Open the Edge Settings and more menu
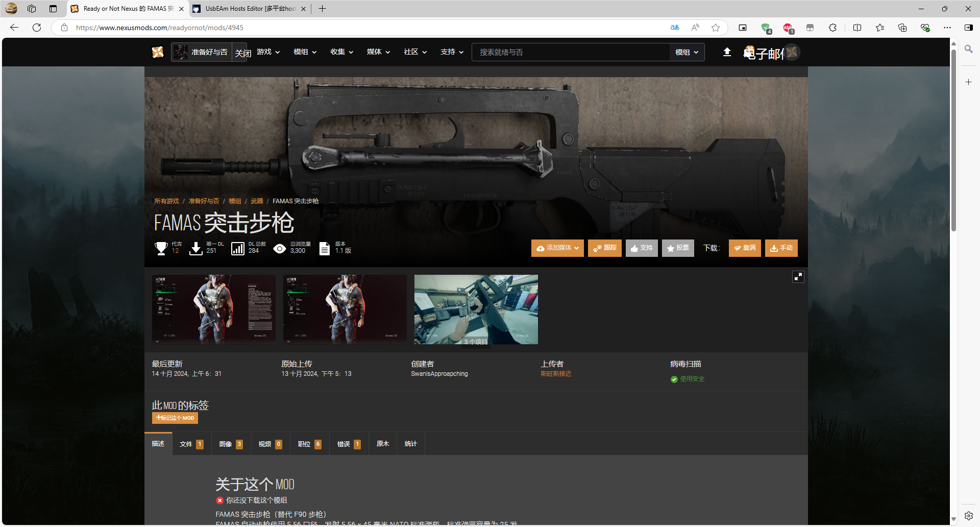The width and height of the screenshot is (980, 527). [947, 28]
